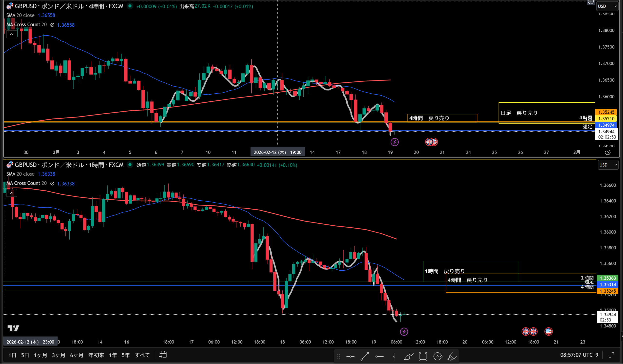Open USD currency dropdown on bottom chart
This screenshot has height=364, width=623.
pyautogui.click(x=608, y=165)
